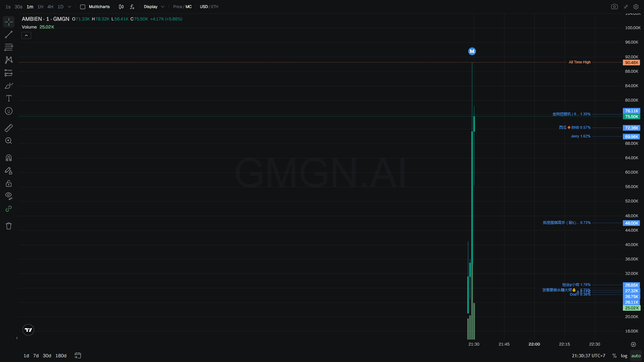Screen dimensions: 644x362
Task: Toggle log scale mode
Action: [624, 356]
